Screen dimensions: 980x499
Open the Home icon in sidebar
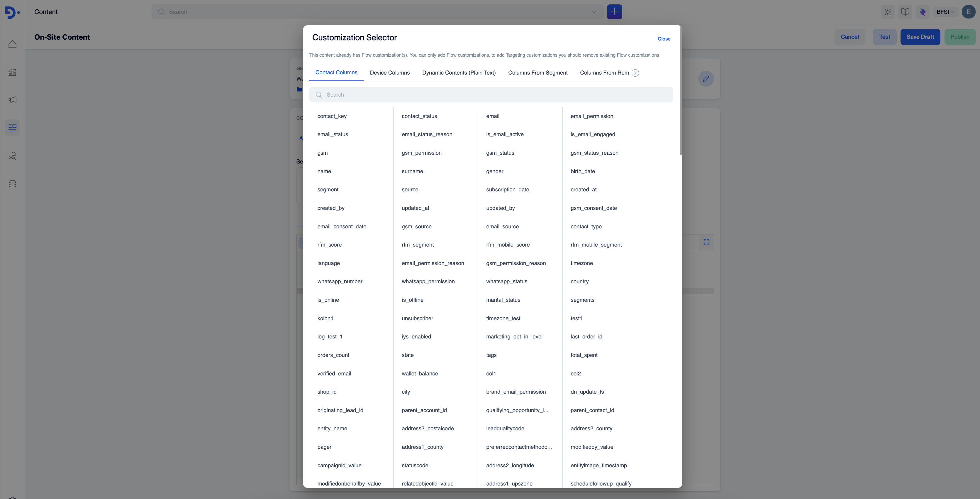[x=13, y=44]
